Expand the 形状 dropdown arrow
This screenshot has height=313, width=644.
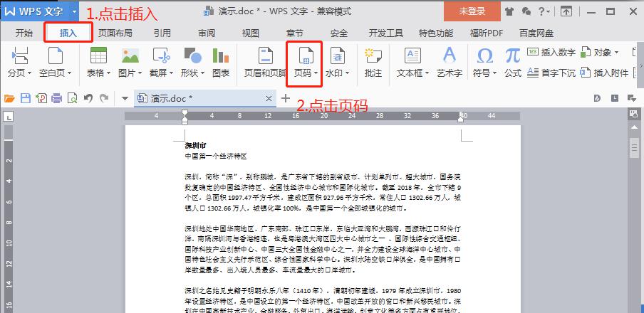pos(202,73)
